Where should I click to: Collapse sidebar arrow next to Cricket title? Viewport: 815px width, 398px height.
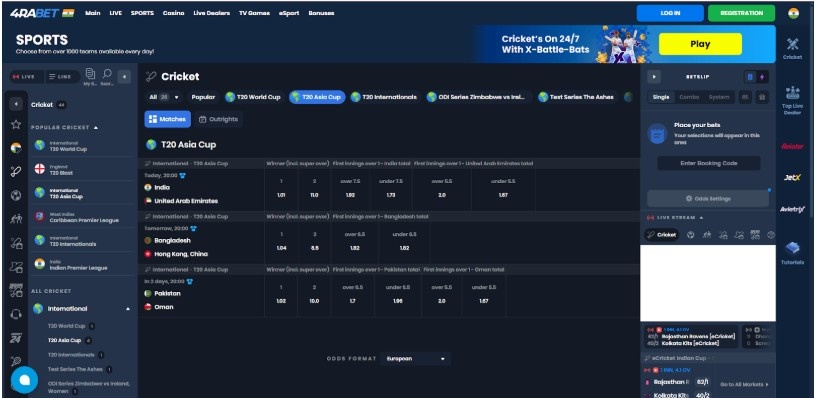(x=16, y=104)
